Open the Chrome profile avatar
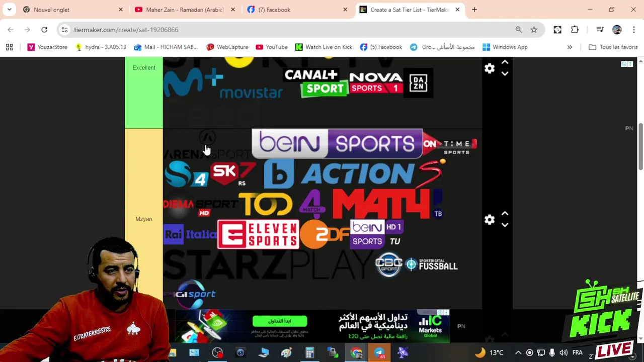 [x=617, y=30]
